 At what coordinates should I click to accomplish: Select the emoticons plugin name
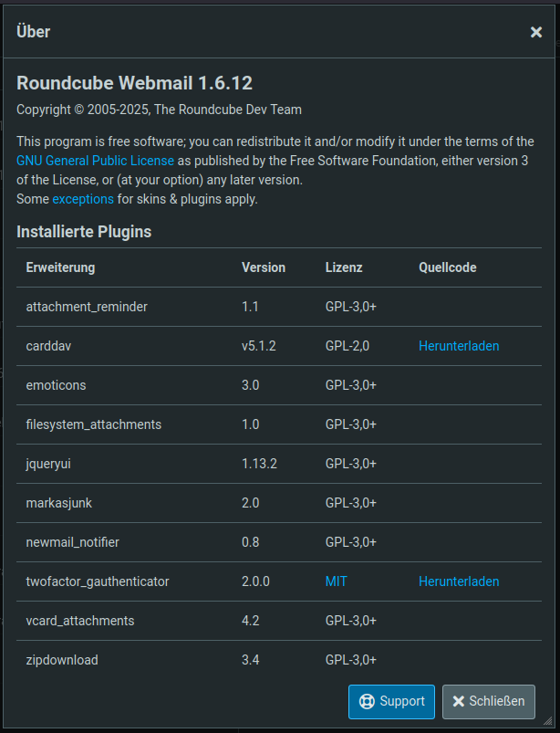tap(56, 385)
